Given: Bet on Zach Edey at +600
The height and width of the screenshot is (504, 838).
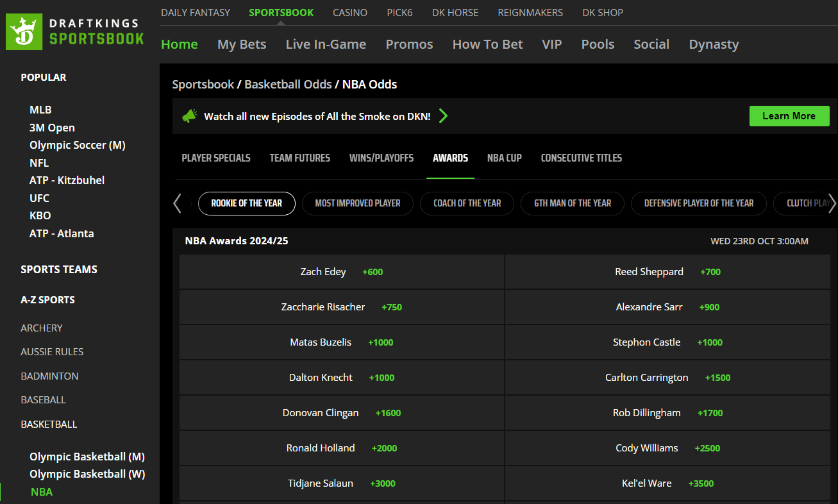Looking at the screenshot, I should click(x=342, y=272).
